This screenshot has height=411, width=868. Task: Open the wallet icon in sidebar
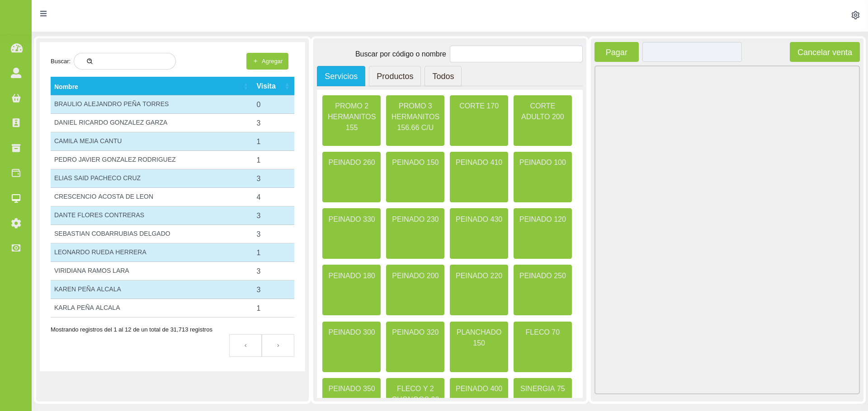(16, 173)
